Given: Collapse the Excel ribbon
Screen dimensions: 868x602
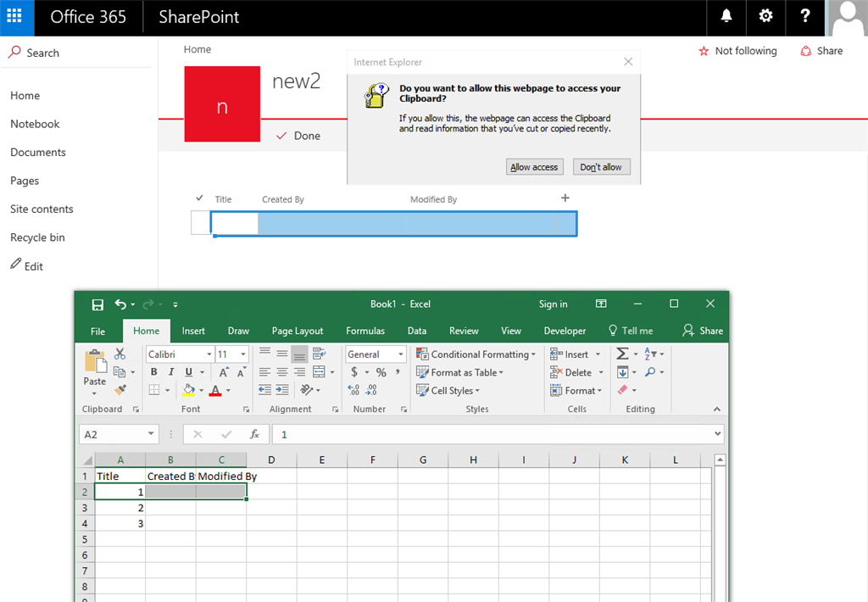Looking at the screenshot, I should [717, 409].
